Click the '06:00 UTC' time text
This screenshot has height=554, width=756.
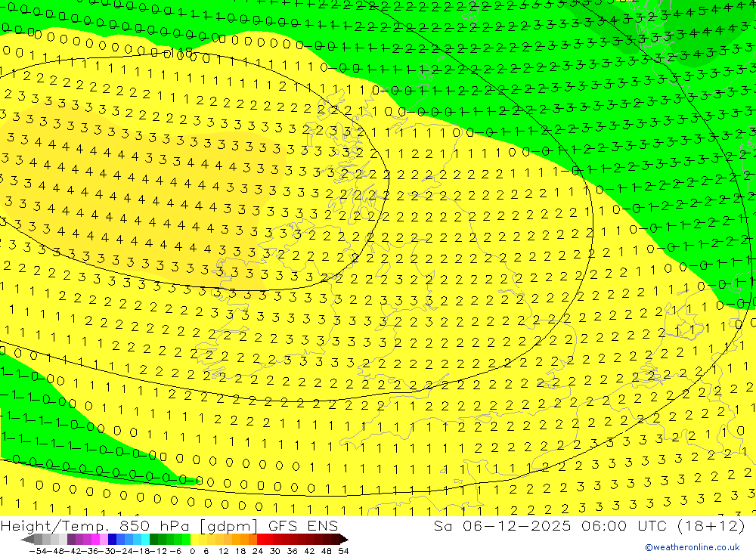tap(624, 525)
